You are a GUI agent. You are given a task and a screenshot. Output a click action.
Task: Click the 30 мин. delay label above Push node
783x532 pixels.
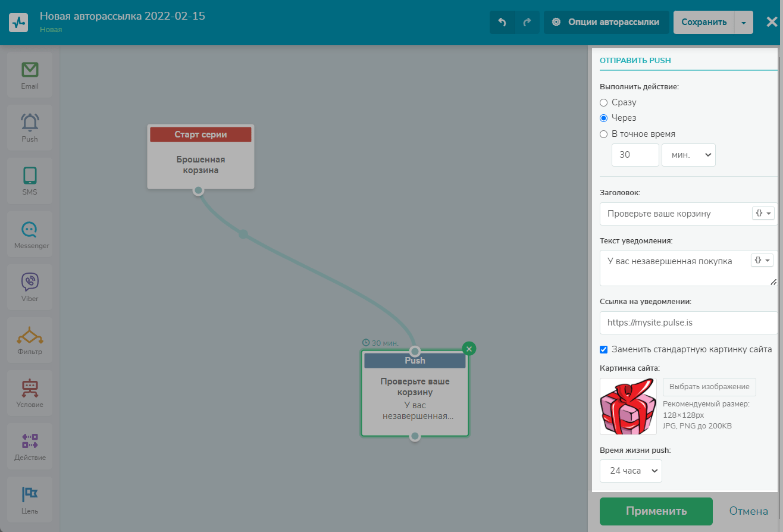384,343
